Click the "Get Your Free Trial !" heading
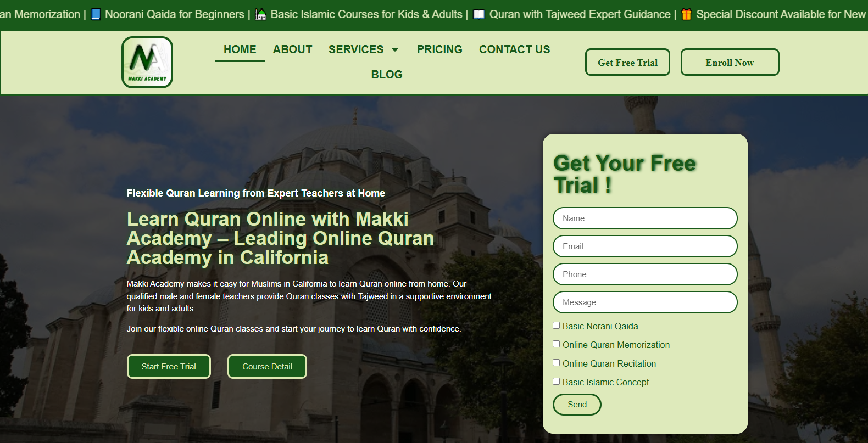Screen dimensions: 868x443 click(625, 174)
